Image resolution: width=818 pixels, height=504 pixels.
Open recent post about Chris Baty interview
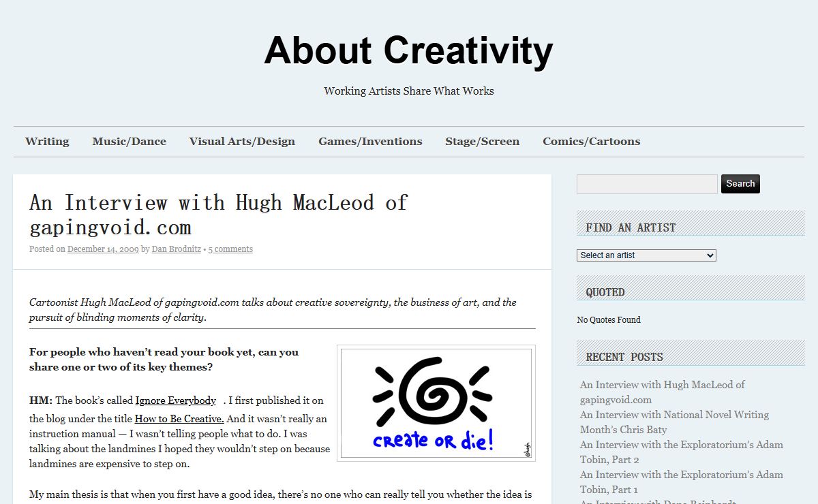click(x=674, y=422)
